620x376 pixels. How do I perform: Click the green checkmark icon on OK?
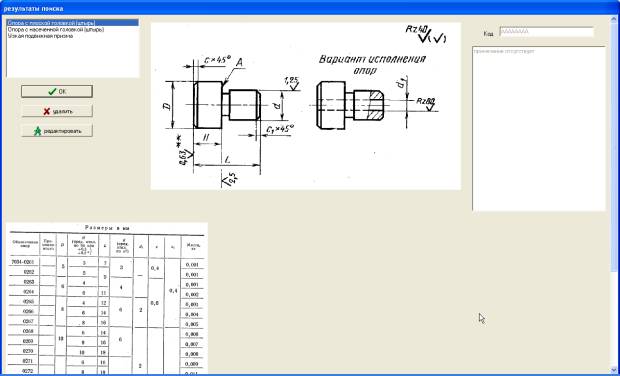pyautogui.click(x=52, y=92)
